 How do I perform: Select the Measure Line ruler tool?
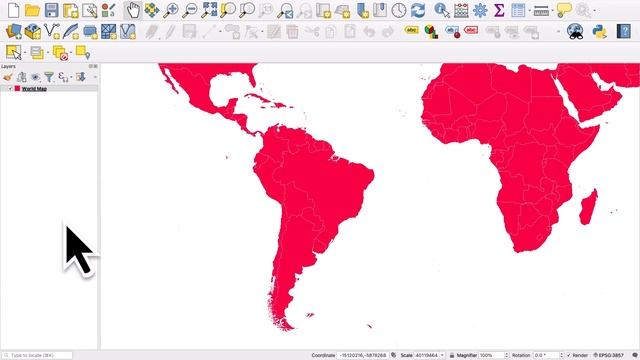(x=541, y=11)
